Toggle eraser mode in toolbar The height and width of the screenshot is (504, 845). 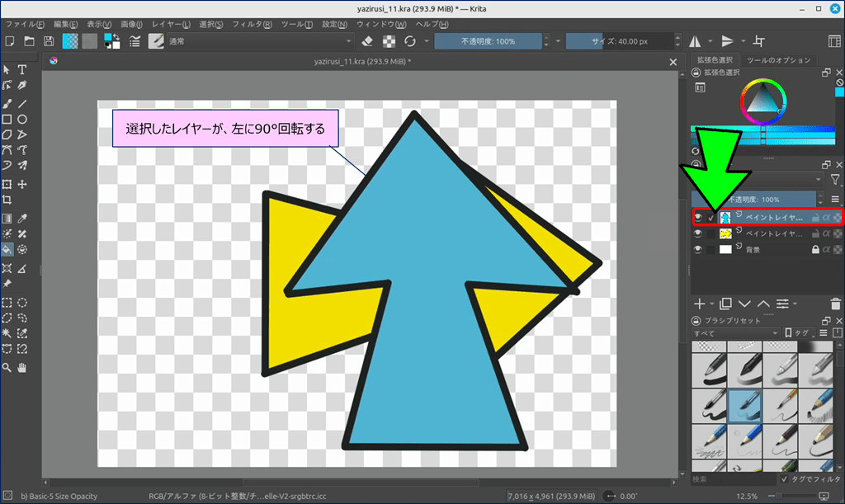(368, 41)
